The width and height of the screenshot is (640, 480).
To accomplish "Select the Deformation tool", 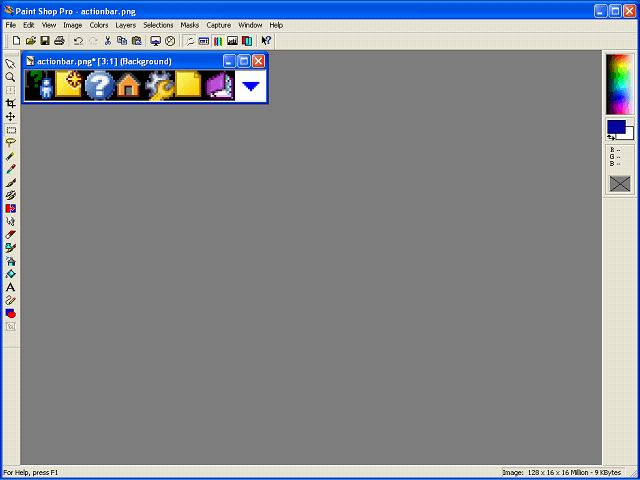I will click(11, 90).
